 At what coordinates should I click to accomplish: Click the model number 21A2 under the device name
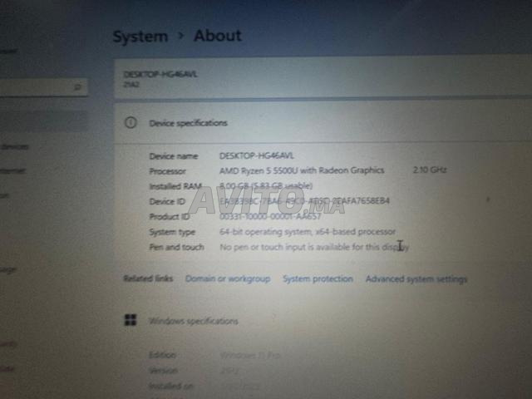point(131,84)
